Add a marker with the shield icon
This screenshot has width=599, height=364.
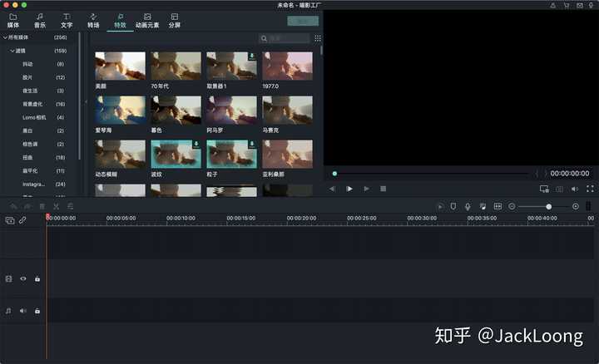point(453,206)
